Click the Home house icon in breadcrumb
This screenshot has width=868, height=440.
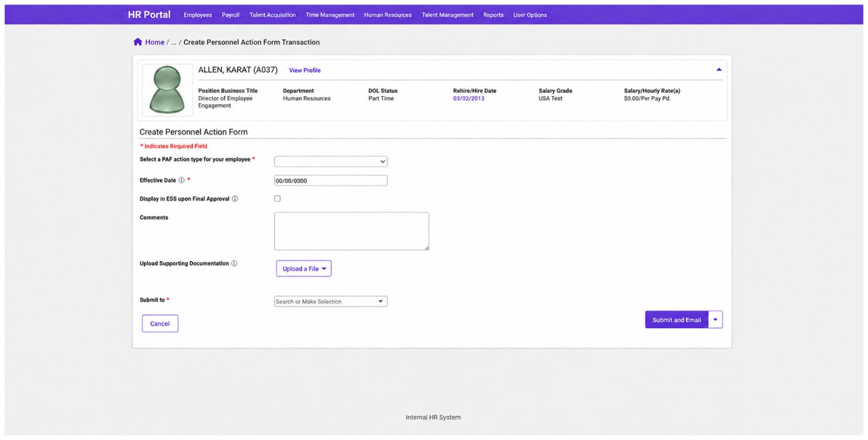point(138,42)
